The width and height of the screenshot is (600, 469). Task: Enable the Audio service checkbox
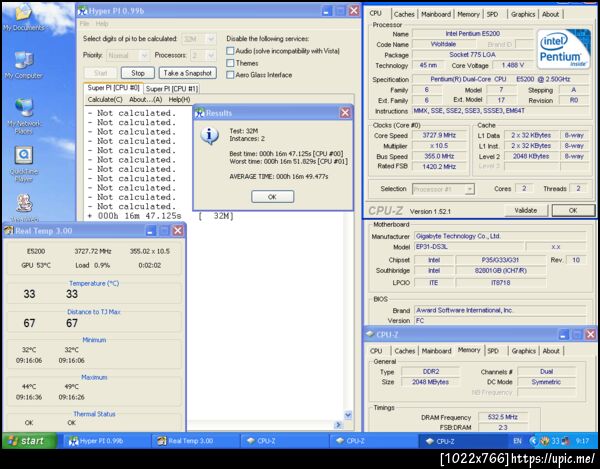230,51
